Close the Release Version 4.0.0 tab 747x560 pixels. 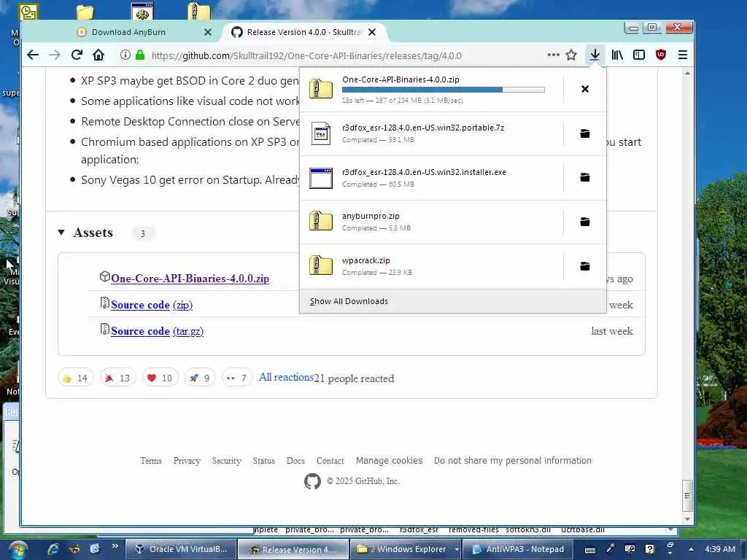coord(373,32)
